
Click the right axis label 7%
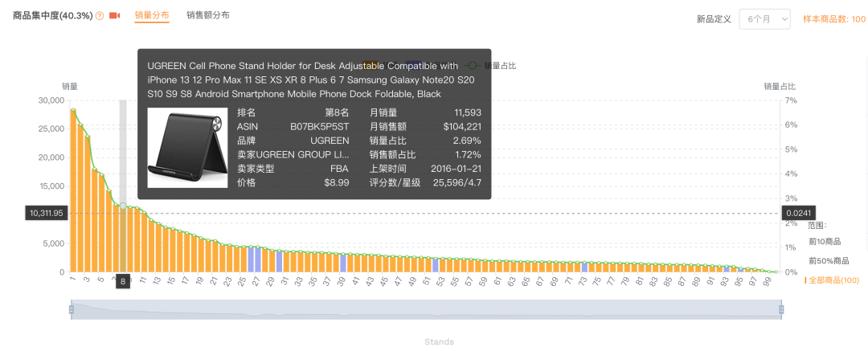click(791, 100)
